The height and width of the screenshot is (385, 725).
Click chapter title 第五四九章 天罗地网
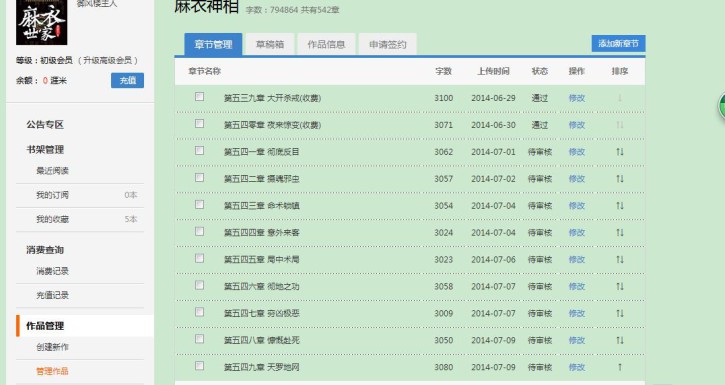261,367
